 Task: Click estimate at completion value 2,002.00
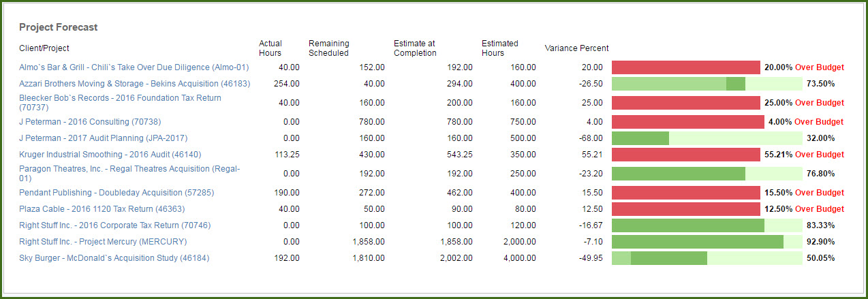pos(456,258)
